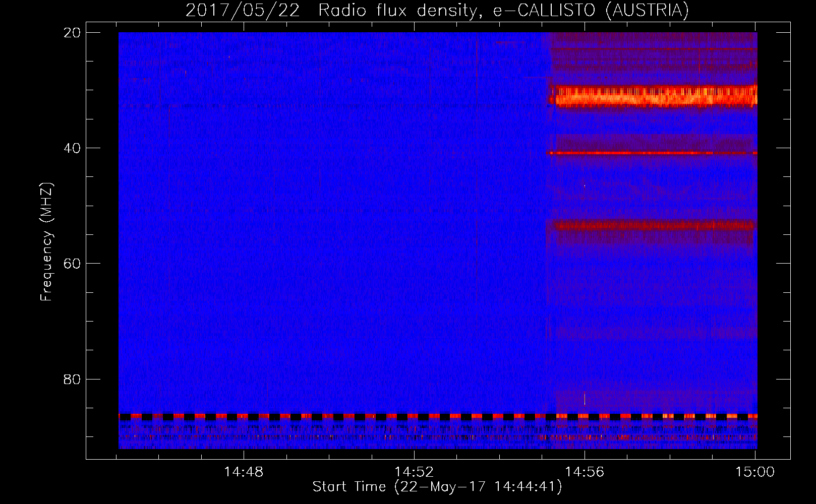Click the '15:00' time tick label

pyautogui.click(x=755, y=472)
